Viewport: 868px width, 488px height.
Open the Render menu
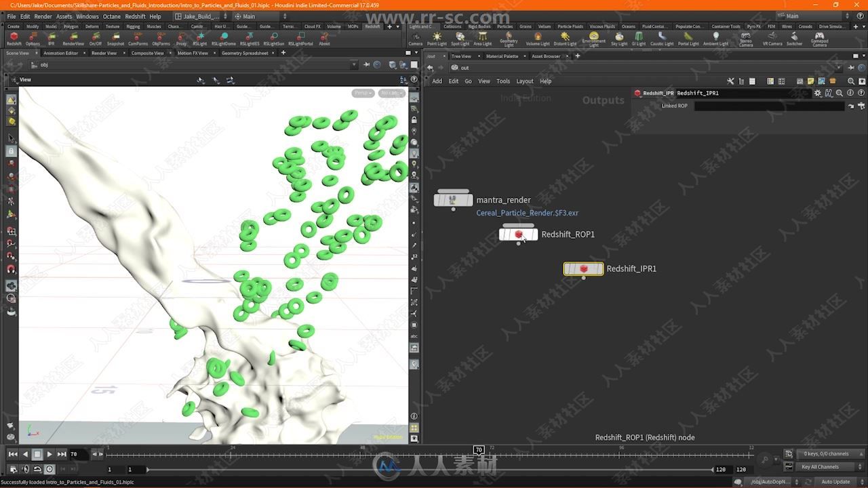pyautogui.click(x=43, y=16)
